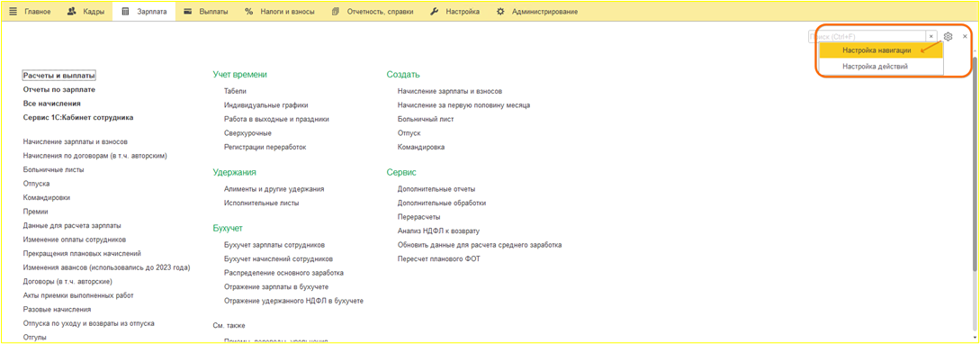Open Табели under Учет времени
Viewport: 980px width, 344px height.
235,91
